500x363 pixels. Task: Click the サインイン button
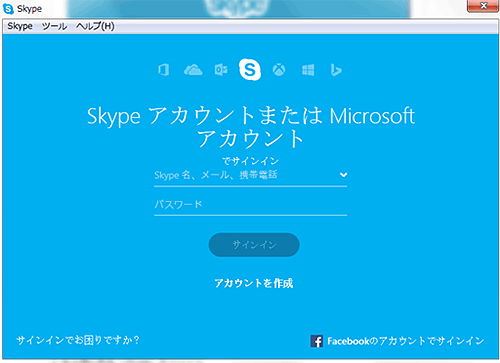tap(254, 245)
